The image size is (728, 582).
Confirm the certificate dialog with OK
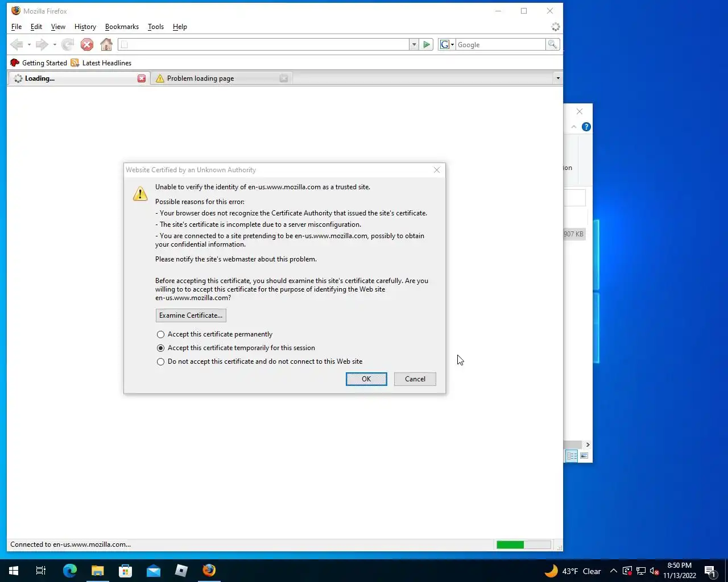point(366,379)
